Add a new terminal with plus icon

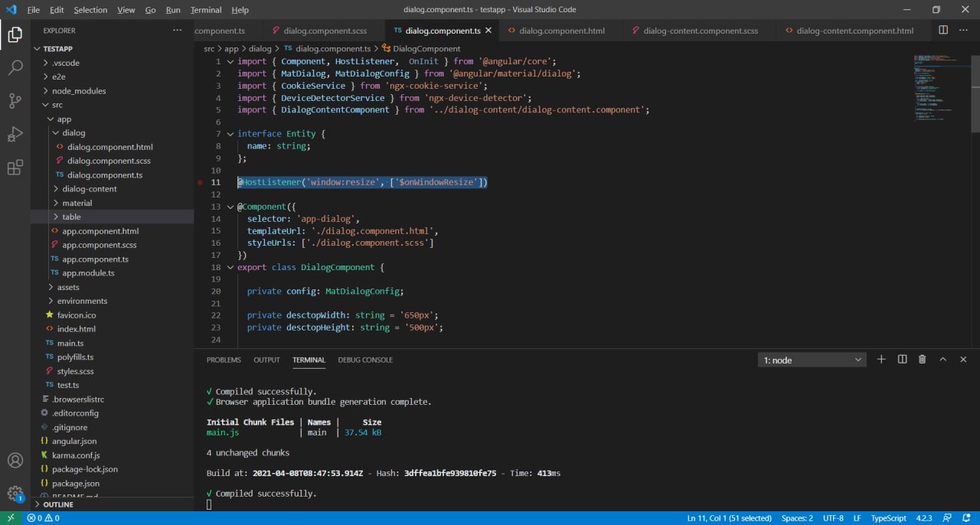[881, 360]
